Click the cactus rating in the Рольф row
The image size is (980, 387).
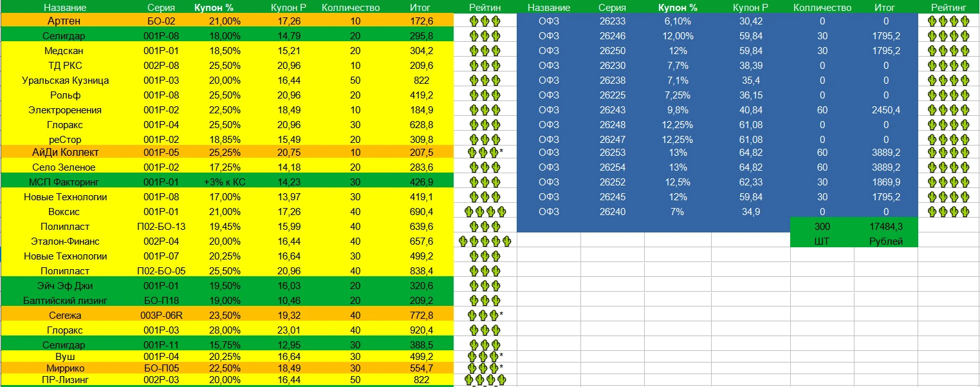(x=485, y=95)
